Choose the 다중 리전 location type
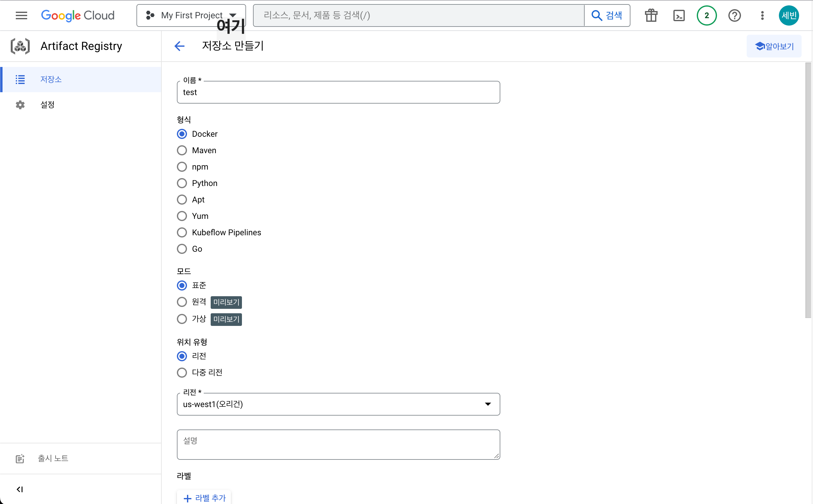The width and height of the screenshot is (813, 504). click(182, 372)
